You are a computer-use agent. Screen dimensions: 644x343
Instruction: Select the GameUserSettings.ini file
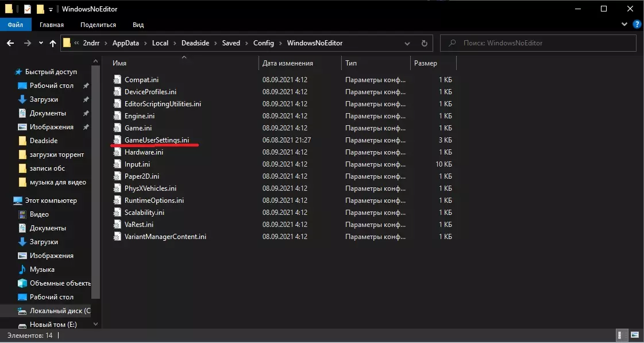click(157, 140)
